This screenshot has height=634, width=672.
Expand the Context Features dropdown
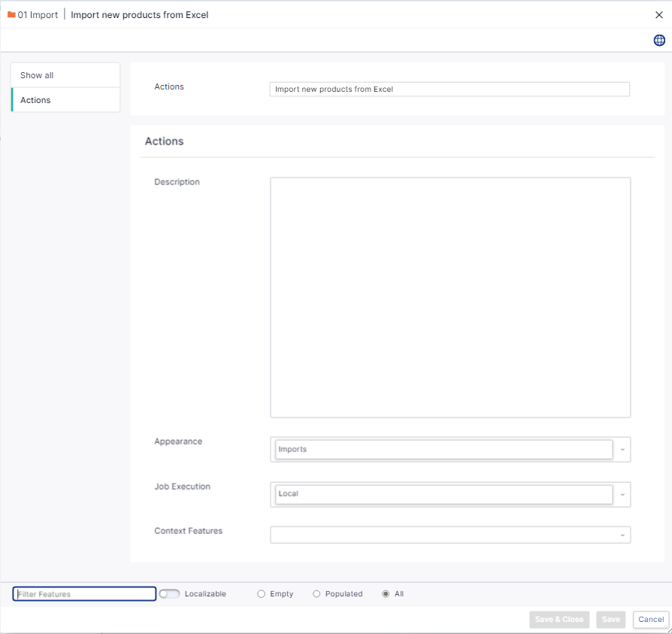click(622, 535)
